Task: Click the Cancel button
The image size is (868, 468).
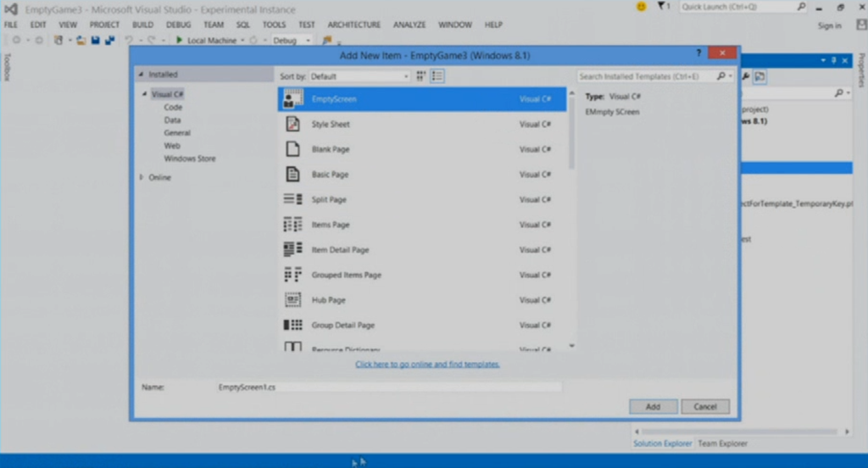Action: click(x=705, y=406)
